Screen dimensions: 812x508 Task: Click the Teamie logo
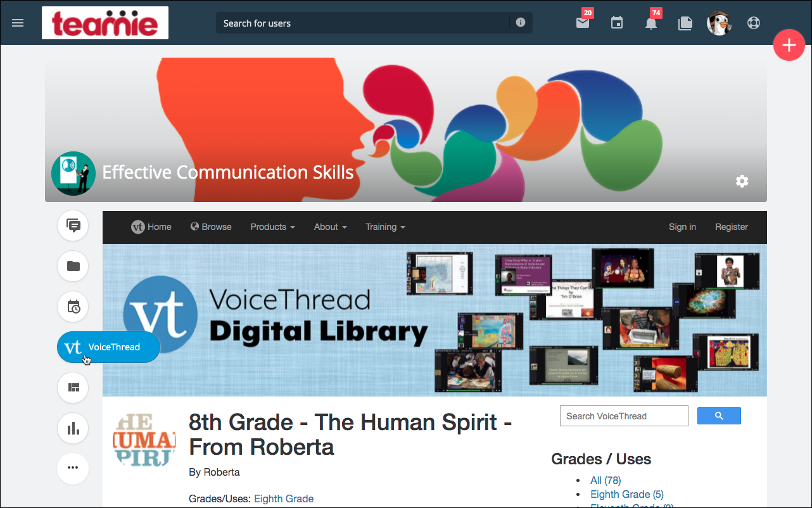point(105,23)
